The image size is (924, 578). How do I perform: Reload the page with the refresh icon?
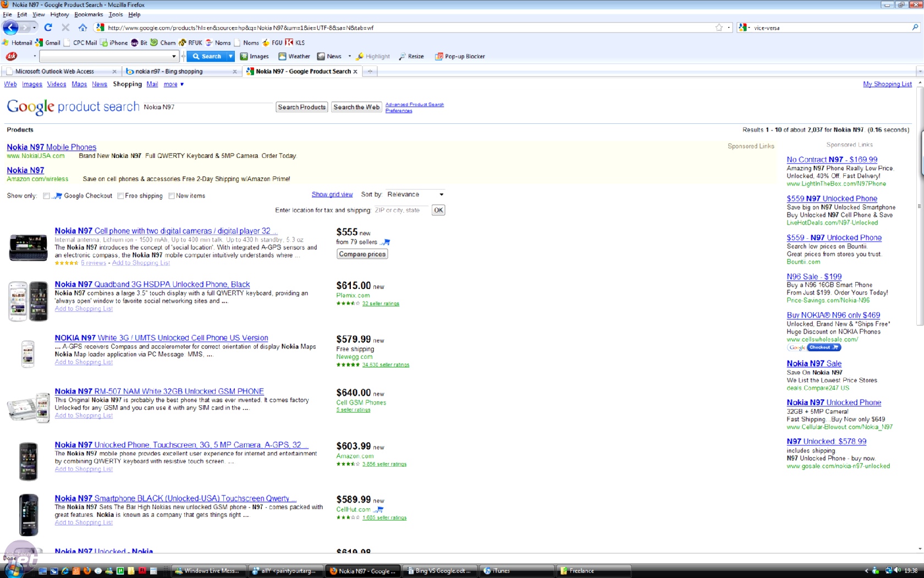[48, 27]
